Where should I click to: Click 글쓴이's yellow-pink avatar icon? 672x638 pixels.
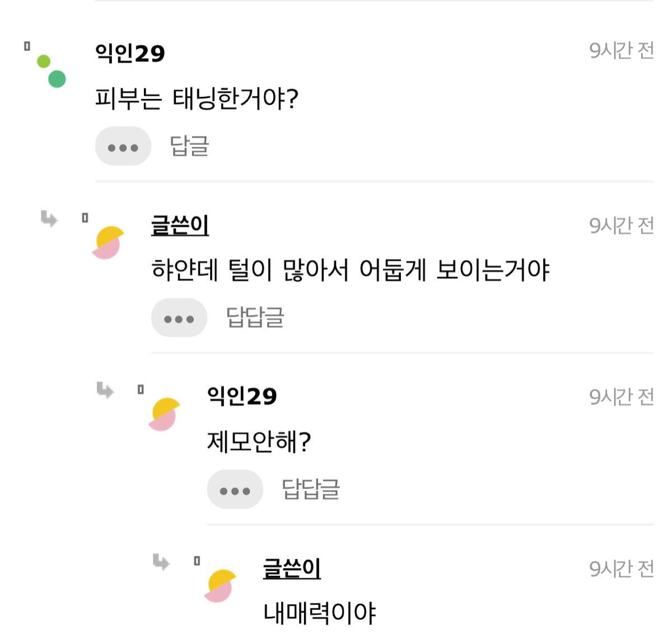(x=108, y=241)
